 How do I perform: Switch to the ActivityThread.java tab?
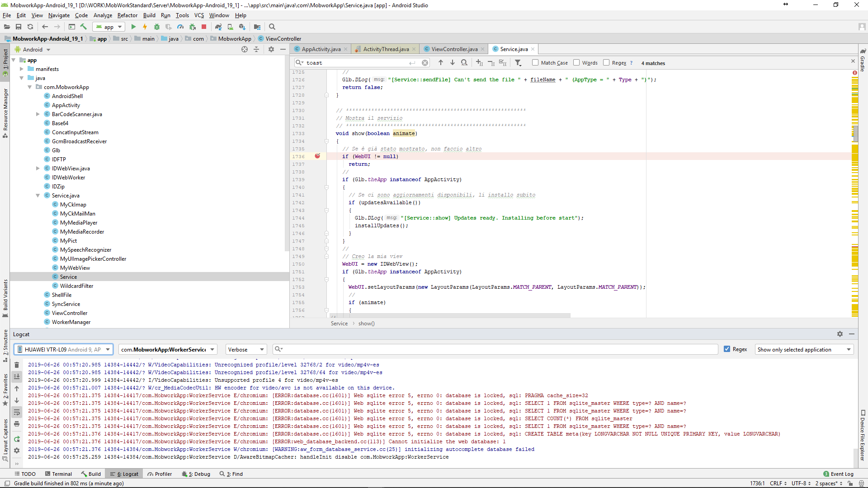[385, 49]
